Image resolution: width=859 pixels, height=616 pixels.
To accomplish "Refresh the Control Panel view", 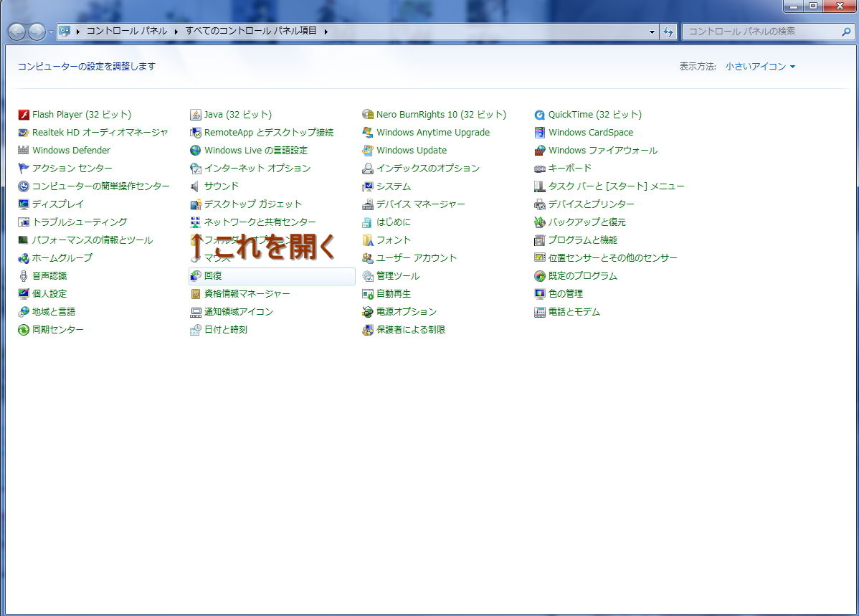I will (x=668, y=32).
